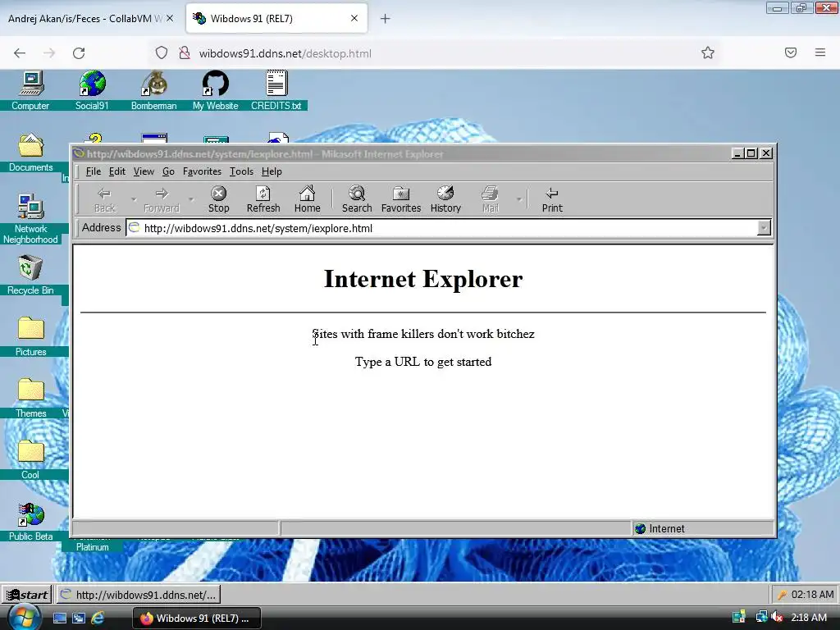Open the History toolbar button
Screen dimensions: 840x630
pyautogui.click(x=445, y=199)
